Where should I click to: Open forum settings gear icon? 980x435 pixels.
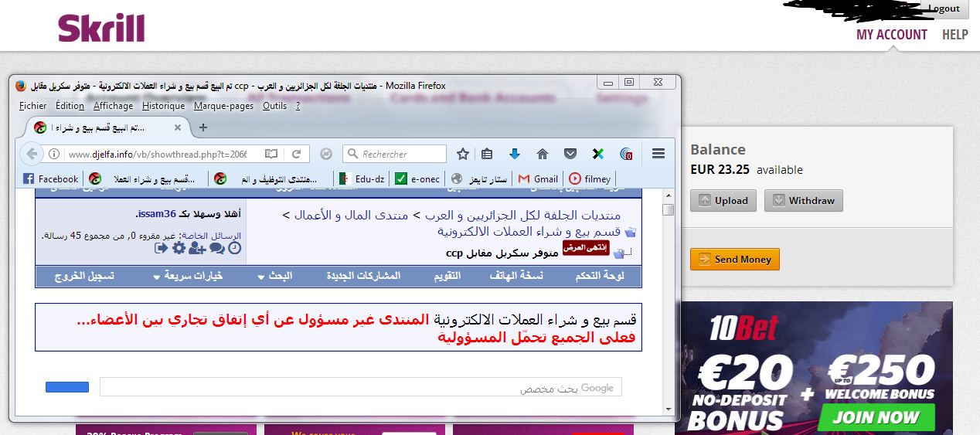(x=179, y=248)
